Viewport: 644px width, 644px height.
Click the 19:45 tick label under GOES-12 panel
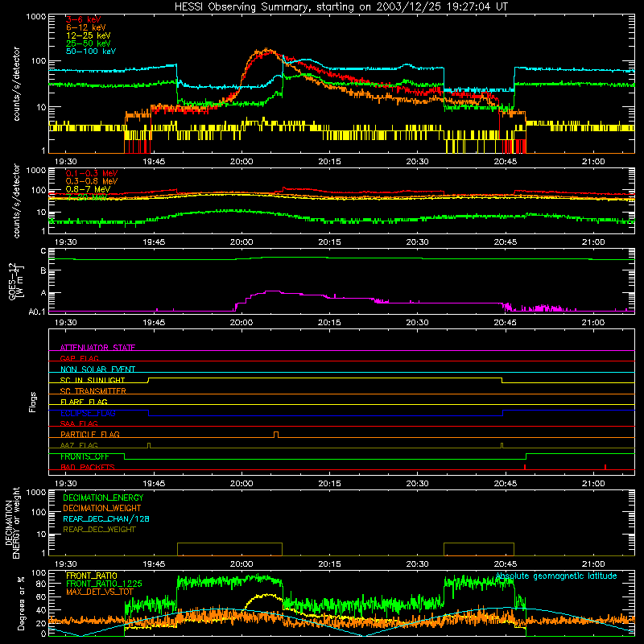click(x=154, y=323)
